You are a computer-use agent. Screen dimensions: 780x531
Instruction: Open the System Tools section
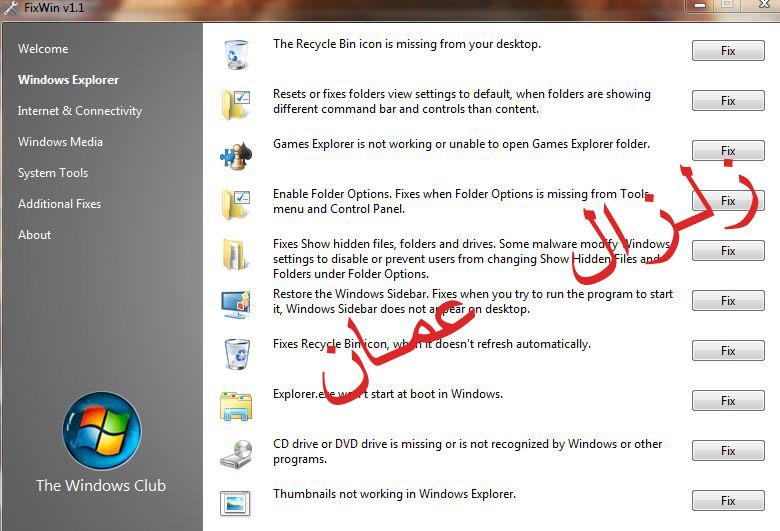pyautogui.click(x=53, y=173)
